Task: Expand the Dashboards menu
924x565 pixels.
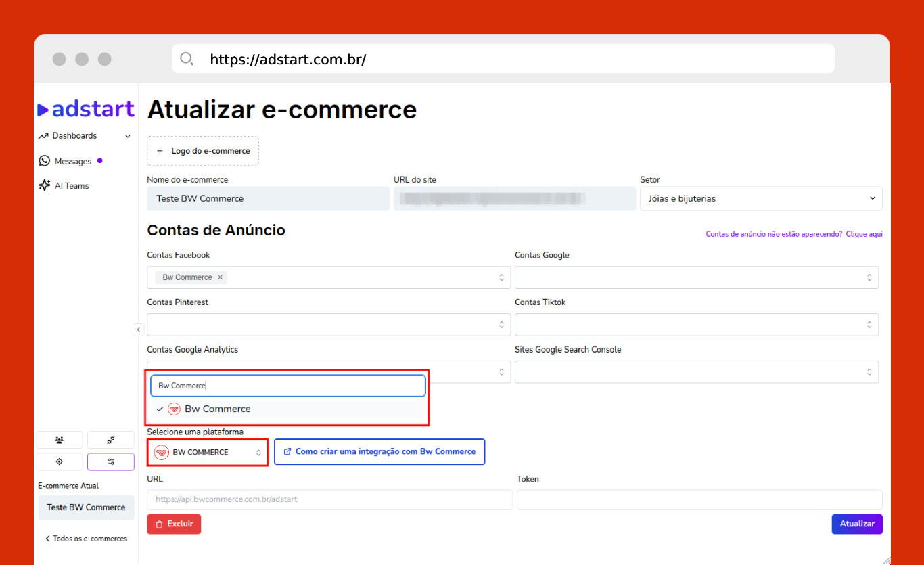Action: tap(85, 136)
